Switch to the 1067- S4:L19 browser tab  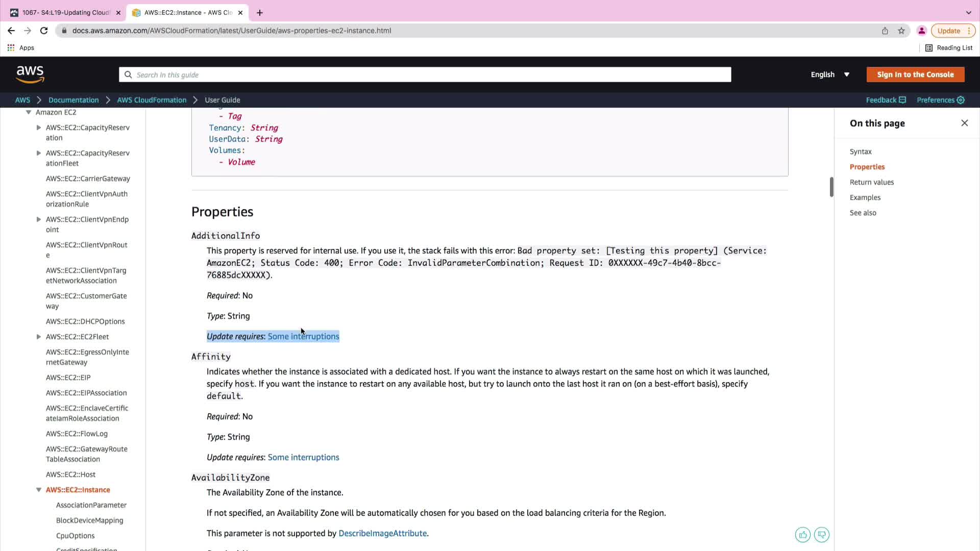tap(66, 13)
